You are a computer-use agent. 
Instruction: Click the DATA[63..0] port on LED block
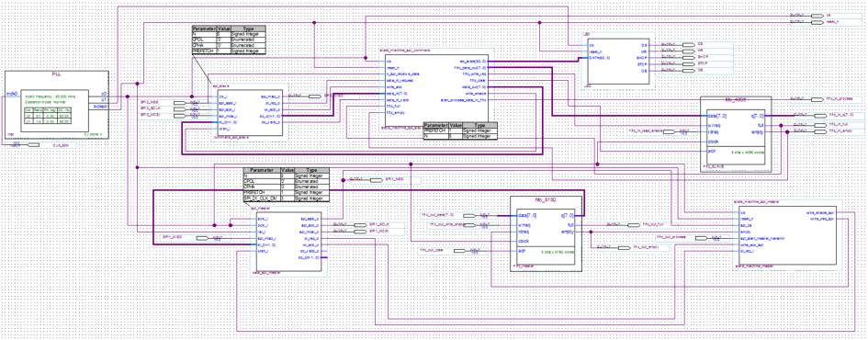[600, 58]
